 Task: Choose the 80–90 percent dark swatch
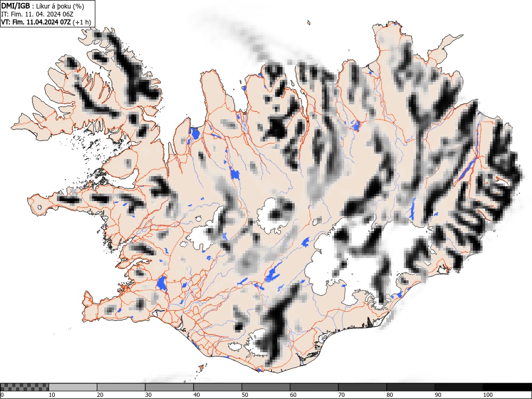(410, 387)
